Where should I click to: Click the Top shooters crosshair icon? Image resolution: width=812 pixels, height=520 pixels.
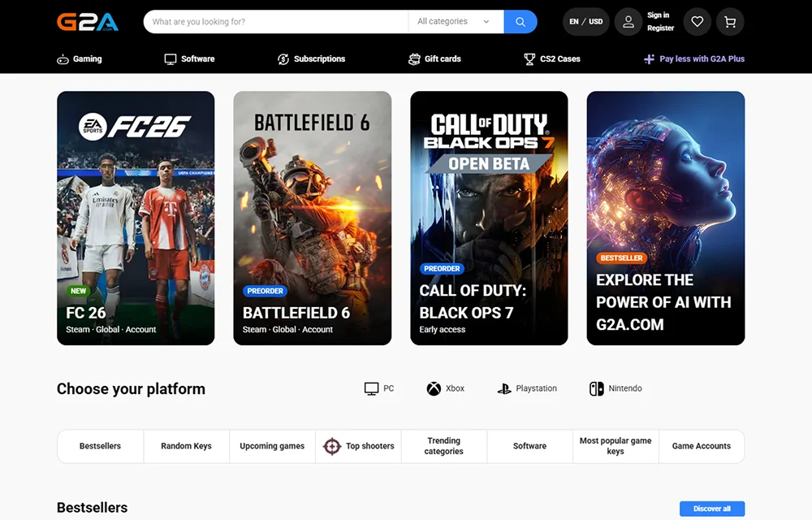click(332, 446)
